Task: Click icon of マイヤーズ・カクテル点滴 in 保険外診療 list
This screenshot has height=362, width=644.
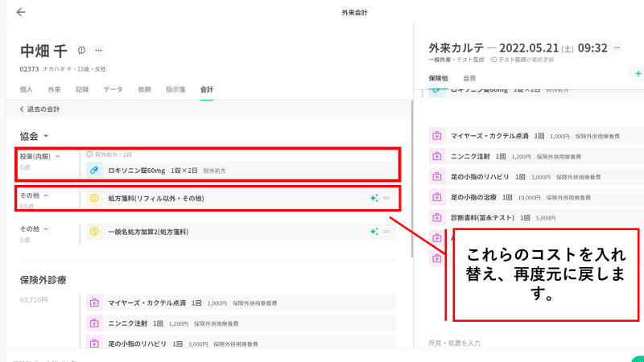Action: coord(94,303)
